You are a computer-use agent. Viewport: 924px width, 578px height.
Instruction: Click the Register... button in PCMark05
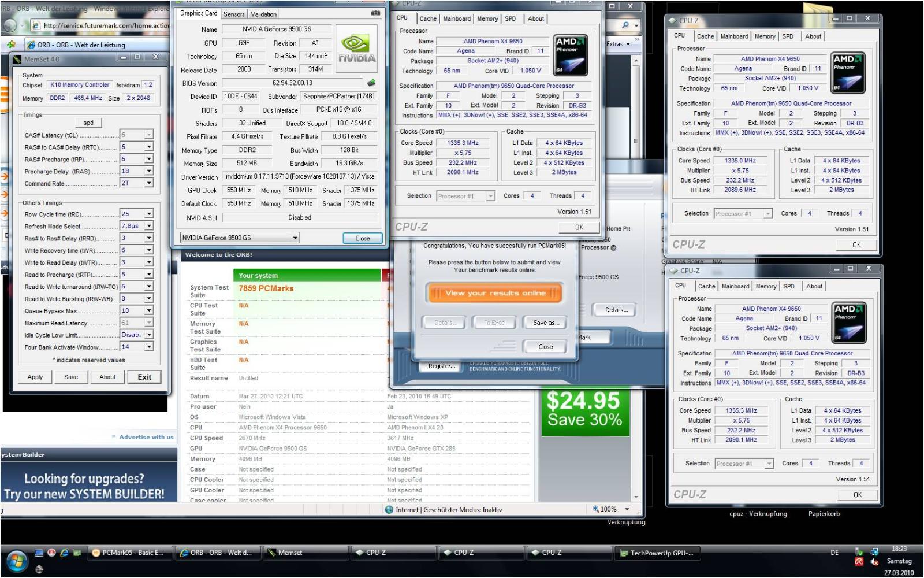coord(442,366)
